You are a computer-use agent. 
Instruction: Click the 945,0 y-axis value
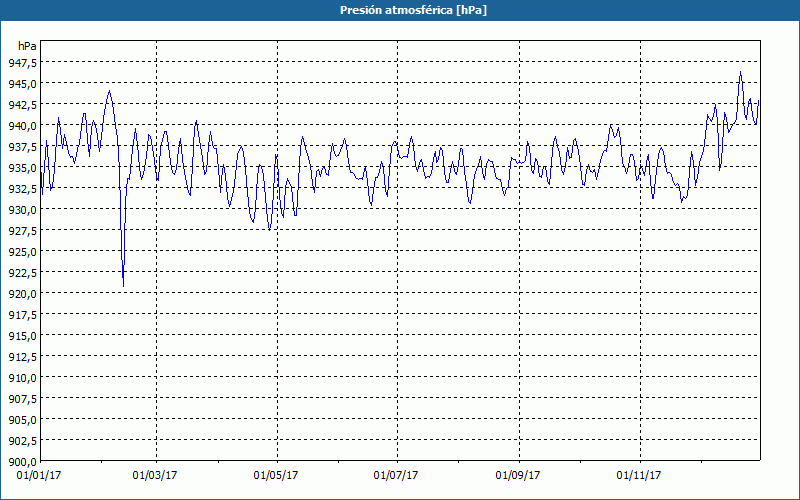click(22, 83)
